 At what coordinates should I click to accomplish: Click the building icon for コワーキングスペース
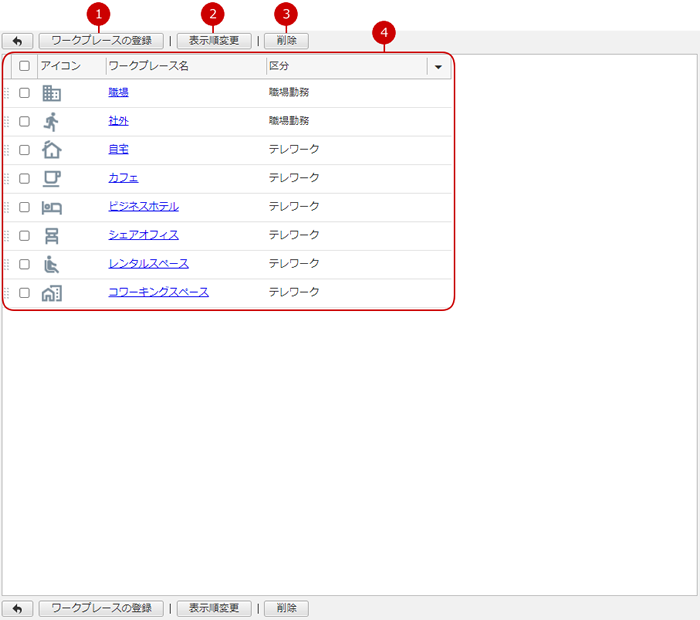tap(52, 293)
